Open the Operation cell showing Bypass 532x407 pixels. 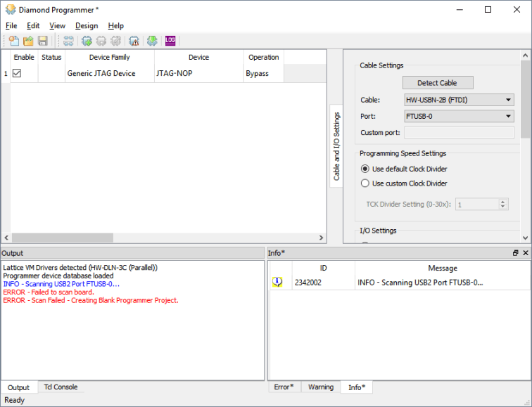coord(263,73)
